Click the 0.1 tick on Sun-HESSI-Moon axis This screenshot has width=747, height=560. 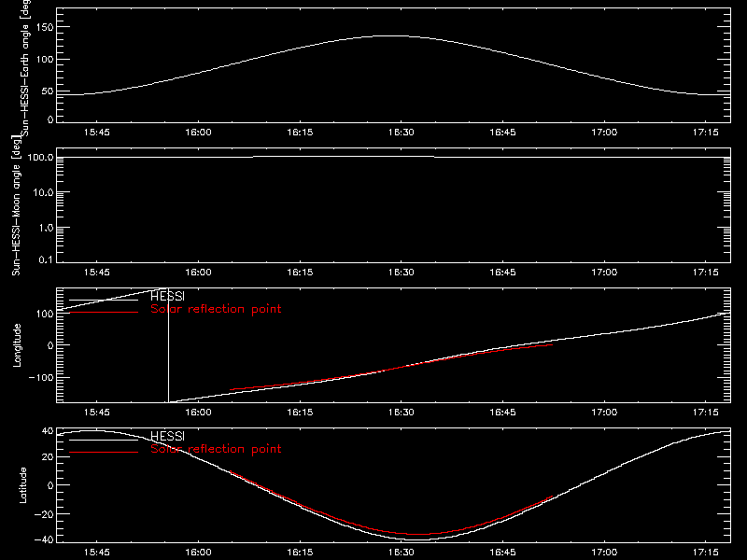[x=48, y=259]
